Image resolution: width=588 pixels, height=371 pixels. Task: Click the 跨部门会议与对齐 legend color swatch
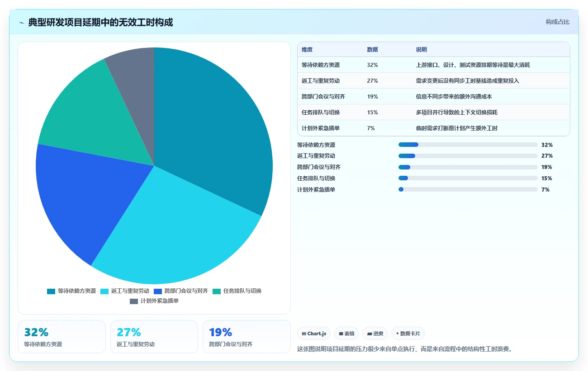point(158,291)
